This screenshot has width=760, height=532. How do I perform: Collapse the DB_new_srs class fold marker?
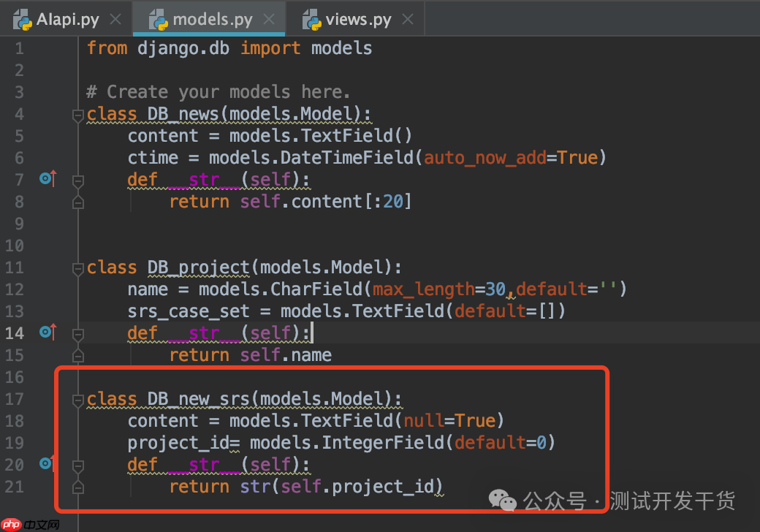(77, 400)
